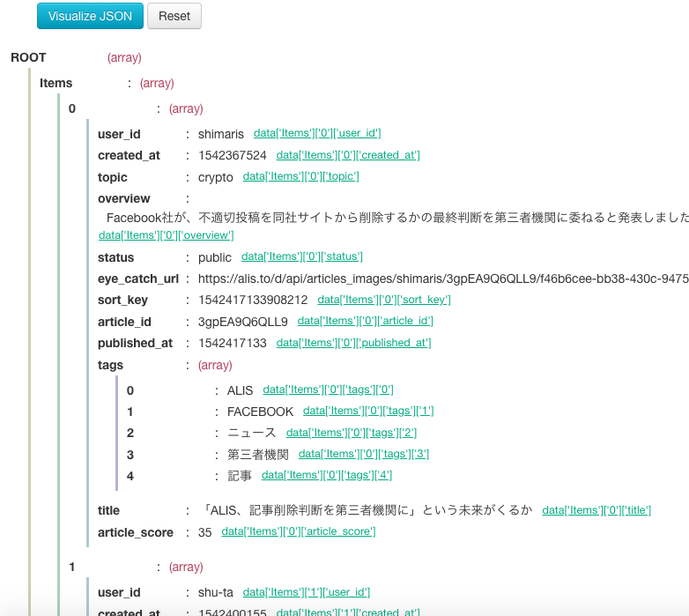The width and height of the screenshot is (689, 616).
Task: Open the first item's status path link
Action: pos(301,257)
